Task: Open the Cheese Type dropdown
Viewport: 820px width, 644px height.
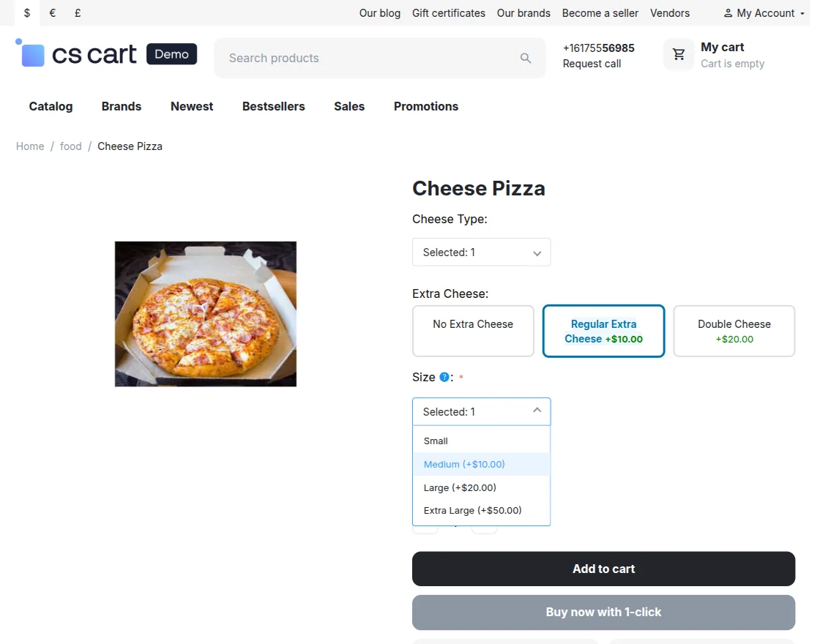Action: point(481,252)
